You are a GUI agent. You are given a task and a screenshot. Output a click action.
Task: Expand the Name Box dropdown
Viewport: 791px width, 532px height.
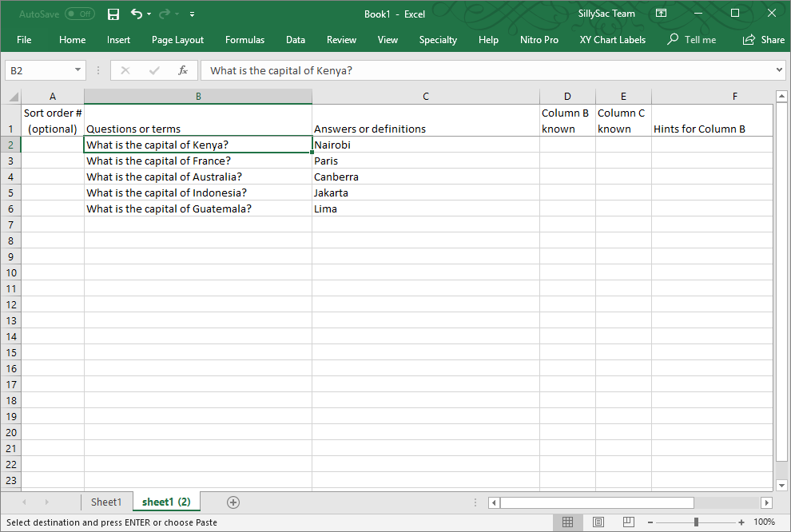[78, 70]
